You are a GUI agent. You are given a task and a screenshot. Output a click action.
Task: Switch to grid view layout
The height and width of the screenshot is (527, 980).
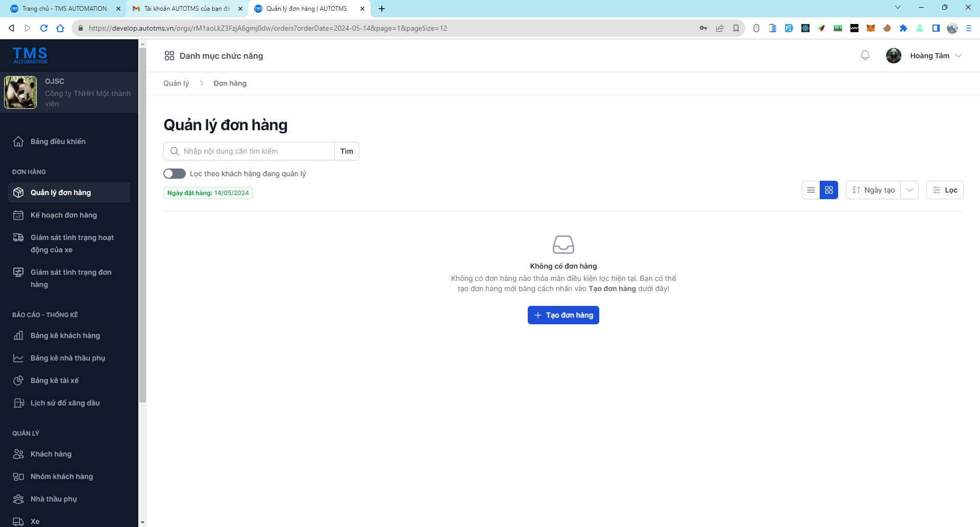click(828, 190)
